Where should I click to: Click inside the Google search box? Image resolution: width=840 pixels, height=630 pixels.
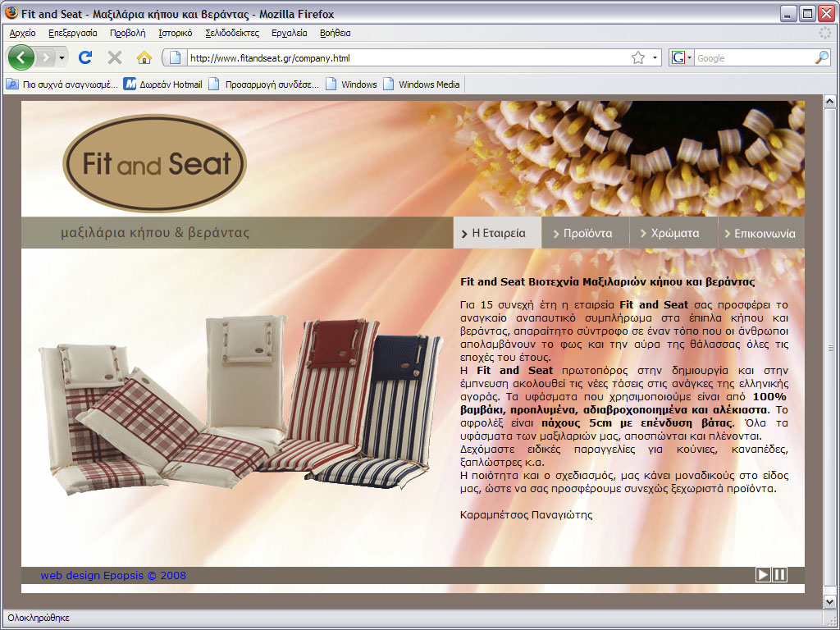pos(754,58)
